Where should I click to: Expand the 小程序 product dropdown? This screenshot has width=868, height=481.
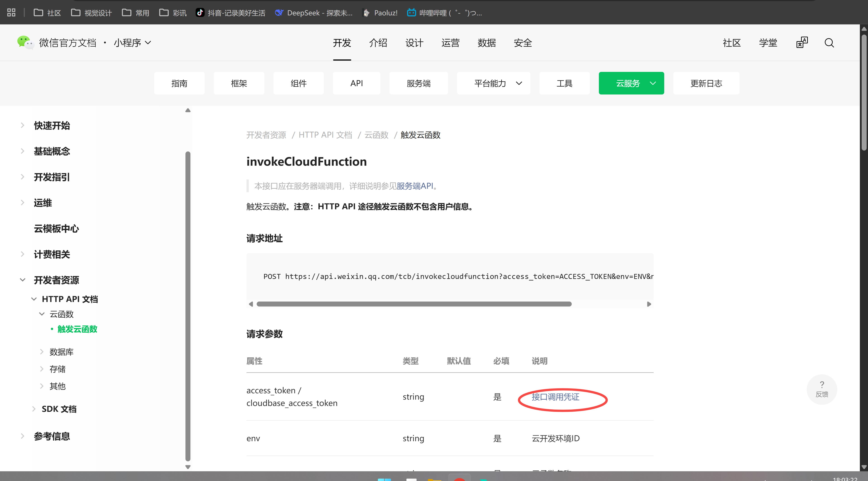pos(132,43)
